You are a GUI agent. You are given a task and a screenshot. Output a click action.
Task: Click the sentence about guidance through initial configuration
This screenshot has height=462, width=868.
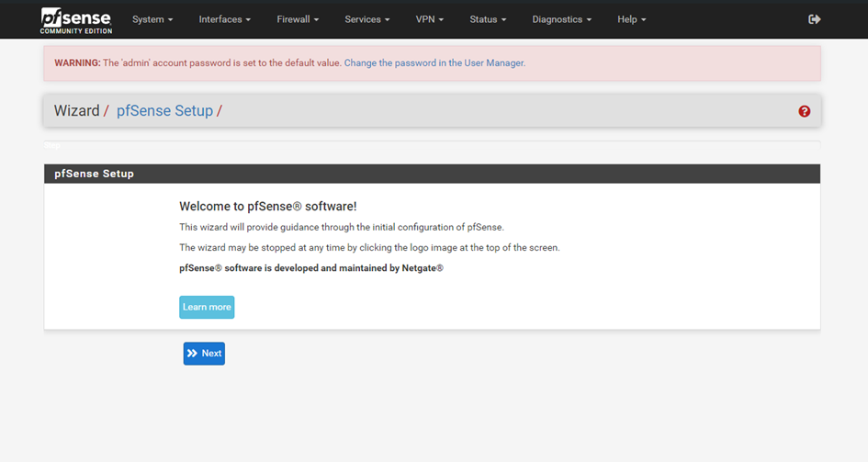pyautogui.click(x=342, y=228)
